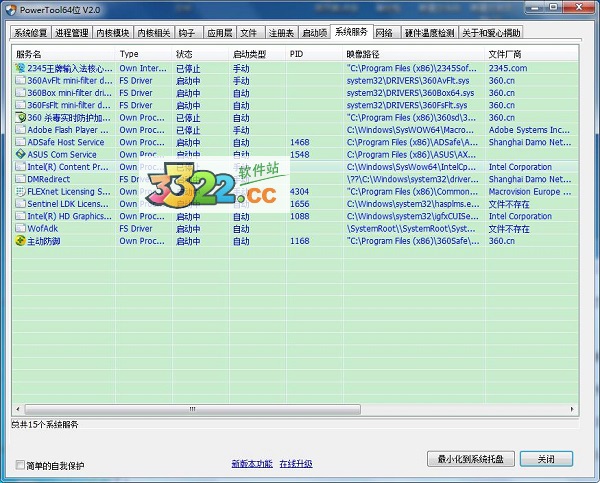This screenshot has width=600, height=483.
Task: Open the 硬件温度检测 tab
Action: coord(429,33)
